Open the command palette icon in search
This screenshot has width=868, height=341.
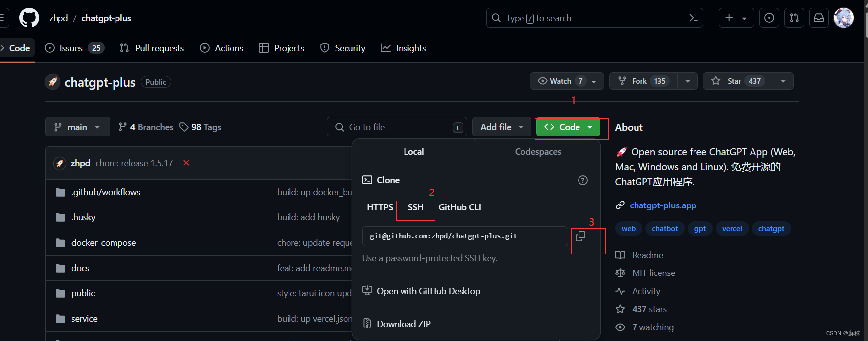pos(694,18)
